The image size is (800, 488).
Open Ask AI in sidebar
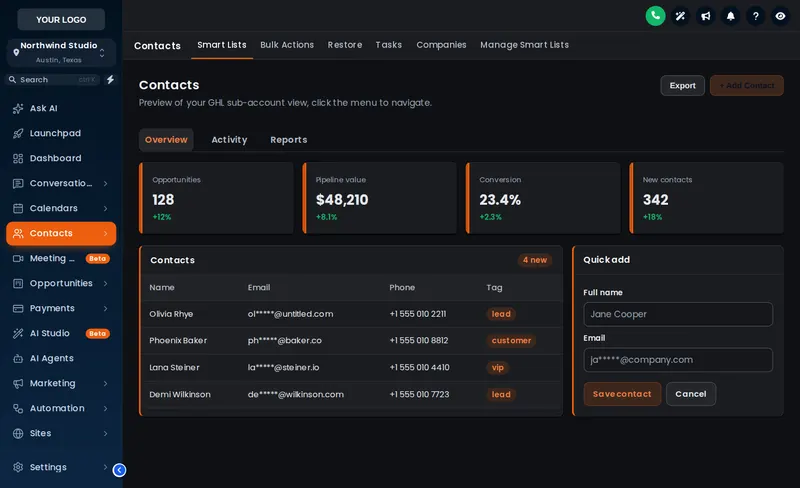point(43,108)
